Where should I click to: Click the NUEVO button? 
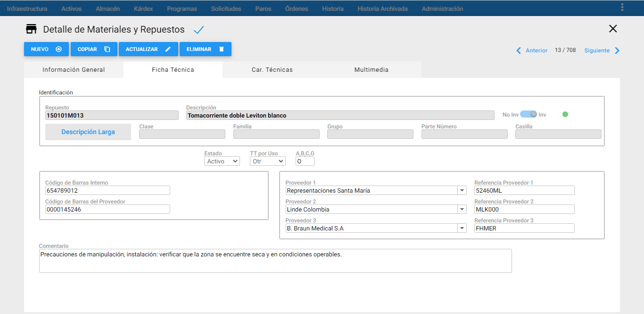pyautogui.click(x=46, y=49)
